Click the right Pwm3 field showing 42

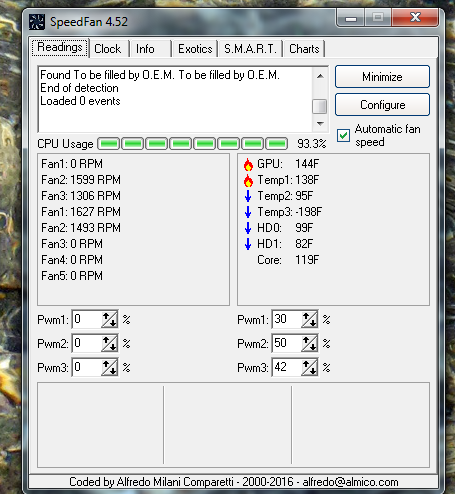tap(287, 367)
